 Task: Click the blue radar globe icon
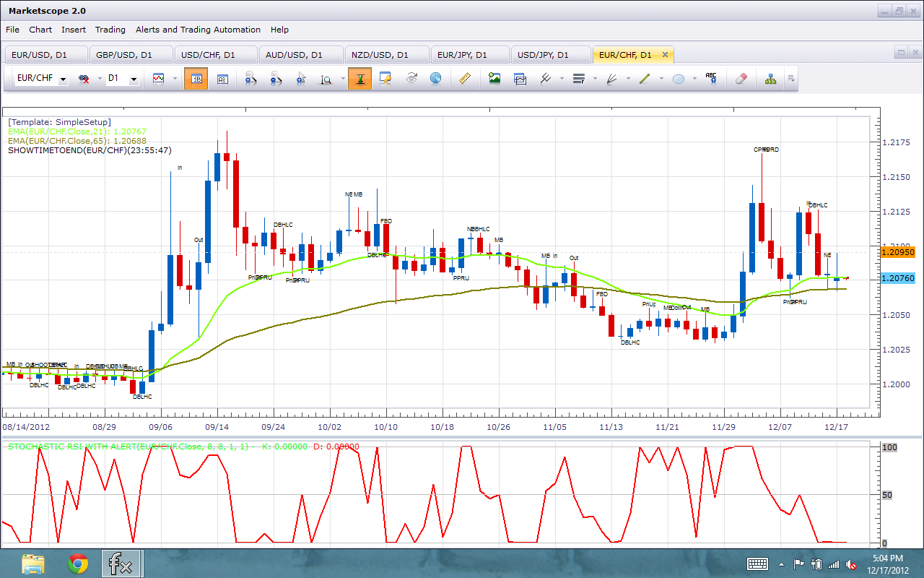click(x=435, y=79)
